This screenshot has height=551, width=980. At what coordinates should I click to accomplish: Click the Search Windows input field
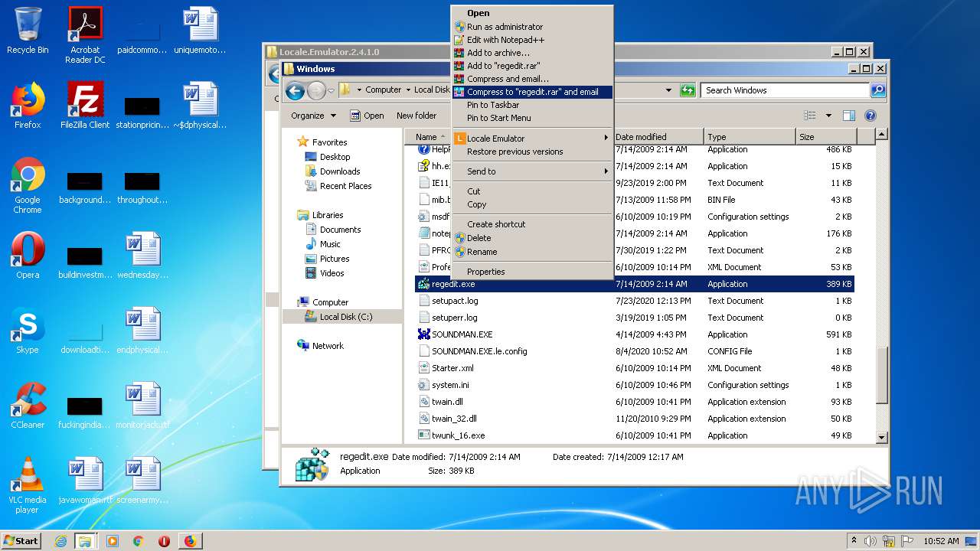pyautogui.click(x=786, y=90)
